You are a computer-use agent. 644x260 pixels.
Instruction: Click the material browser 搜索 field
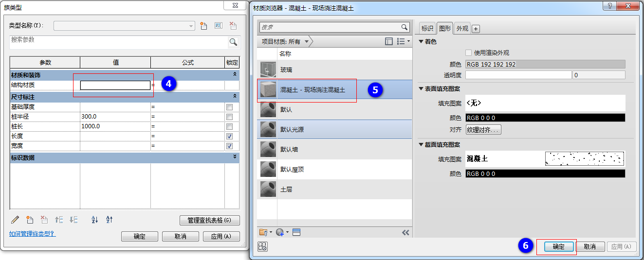click(330, 27)
